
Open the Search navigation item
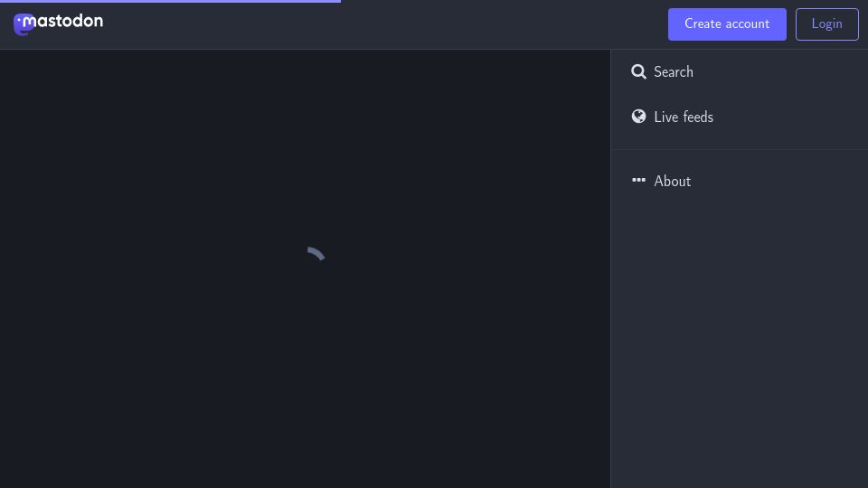pos(739,72)
